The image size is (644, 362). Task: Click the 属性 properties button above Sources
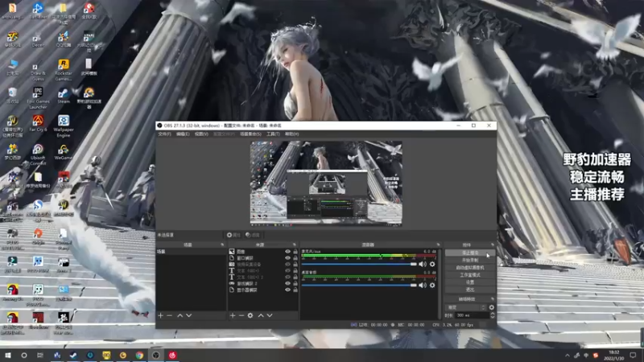233,235
